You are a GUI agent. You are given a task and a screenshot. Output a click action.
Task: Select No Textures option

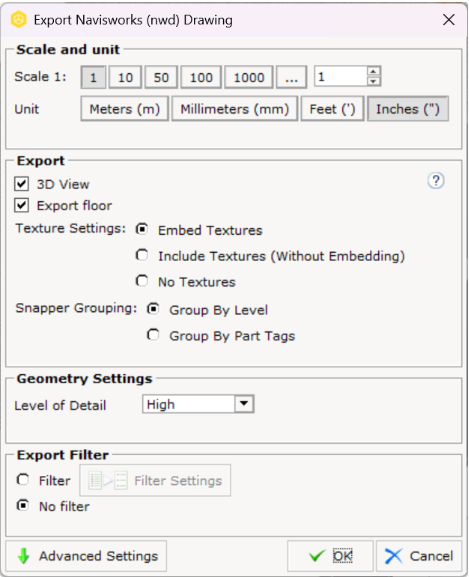(x=142, y=281)
